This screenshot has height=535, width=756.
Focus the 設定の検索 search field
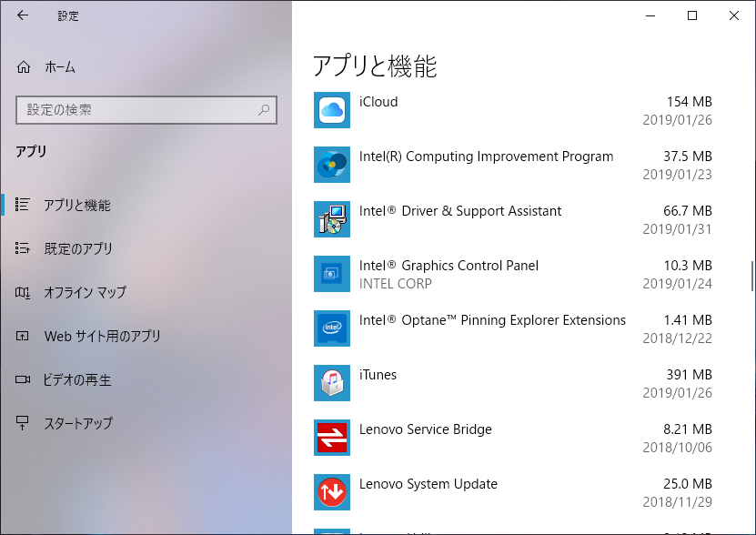click(x=146, y=110)
